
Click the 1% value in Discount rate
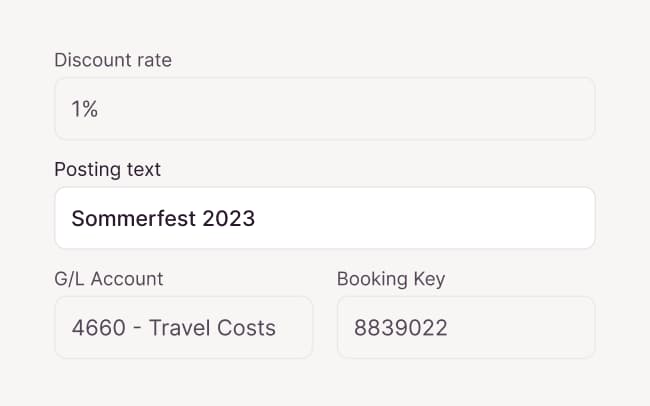pyautogui.click(x=85, y=109)
